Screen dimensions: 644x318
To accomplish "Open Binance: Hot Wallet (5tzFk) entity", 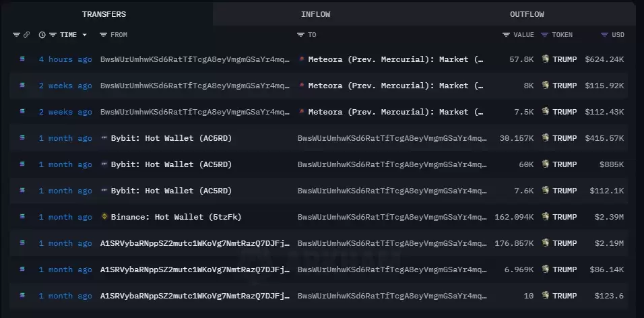I will [x=176, y=217].
